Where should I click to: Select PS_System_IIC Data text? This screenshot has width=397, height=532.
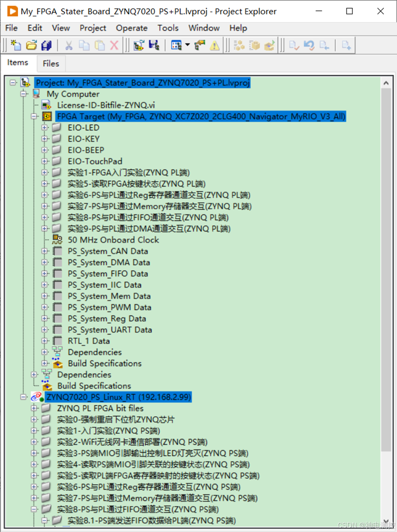point(104,285)
